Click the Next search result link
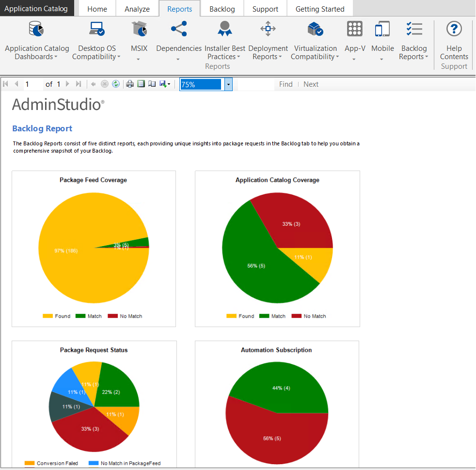This screenshot has height=470, width=476. tap(311, 84)
